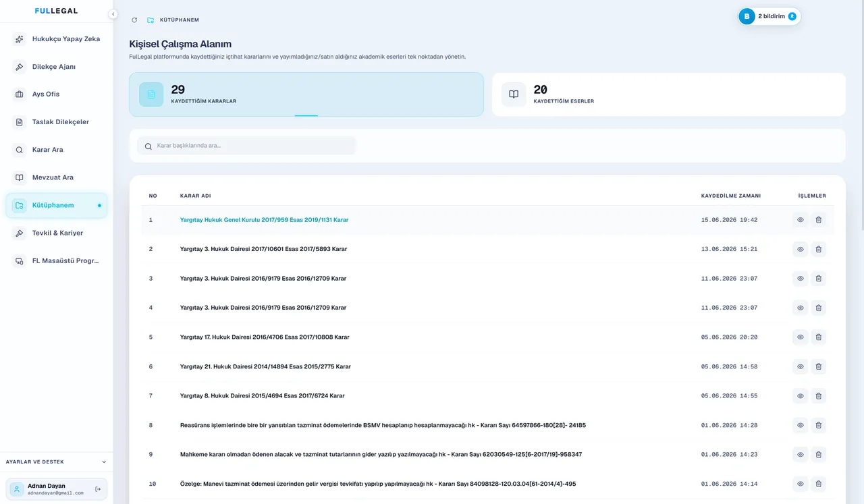Click the Kütüphanem sidebar entry
The image size is (864, 504).
pyautogui.click(x=57, y=205)
